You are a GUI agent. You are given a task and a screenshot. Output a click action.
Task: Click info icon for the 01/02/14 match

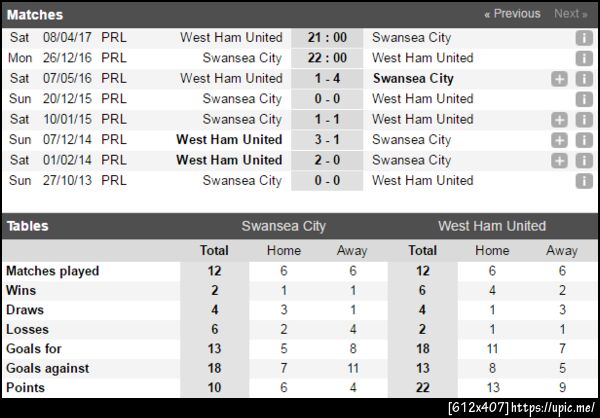tap(584, 160)
